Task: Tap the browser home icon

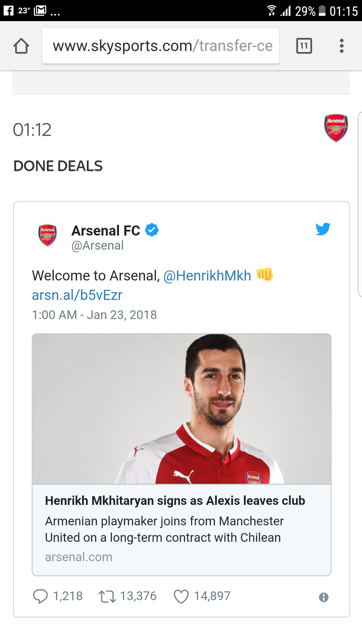Action: 21,46
